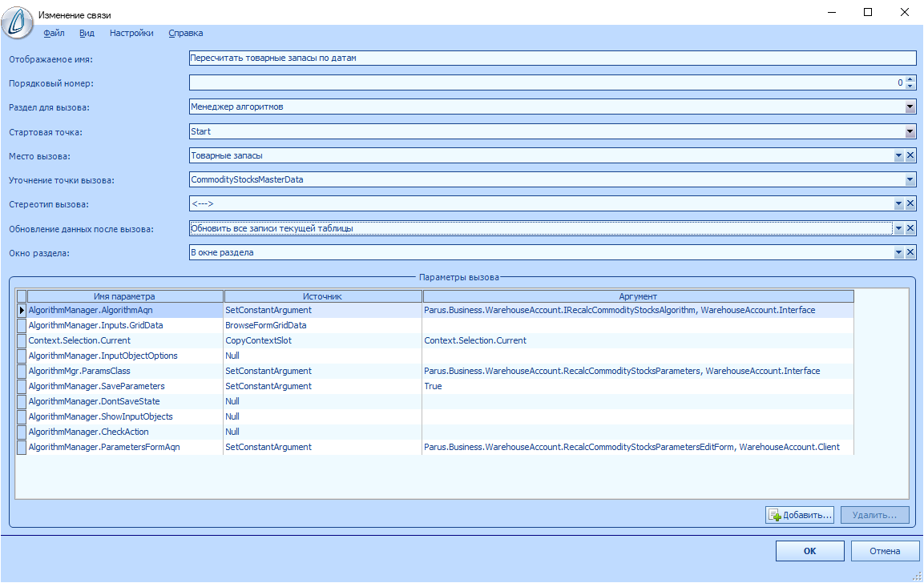
Task: Click the CopyContextSlot source cell
Action: tap(323, 340)
